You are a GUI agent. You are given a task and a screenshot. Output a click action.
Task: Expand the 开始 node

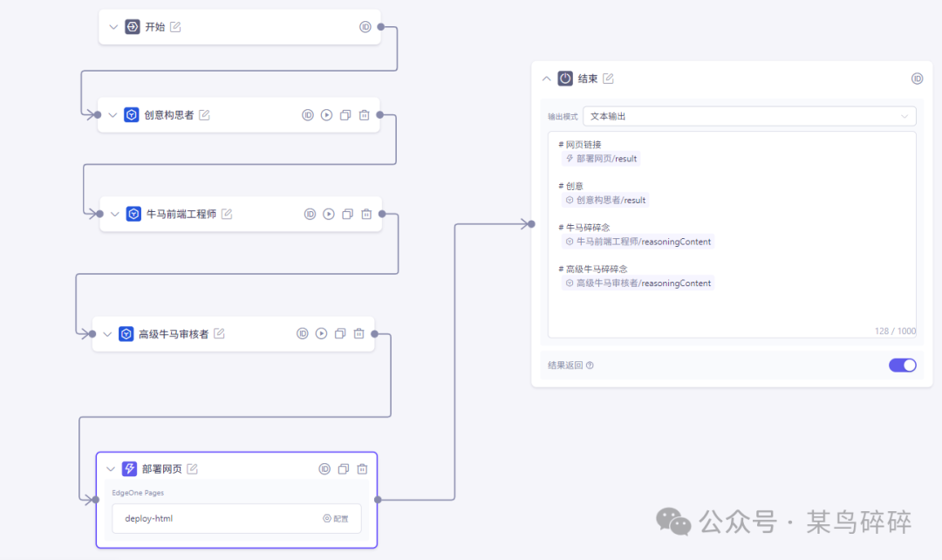(x=113, y=27)
